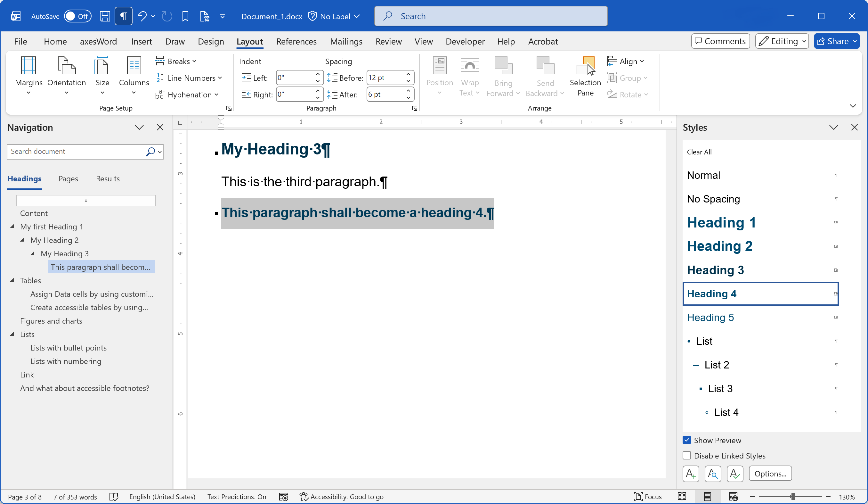Open the Columns options
This screenshot has height=504, width=868.
tap(134, 76)
